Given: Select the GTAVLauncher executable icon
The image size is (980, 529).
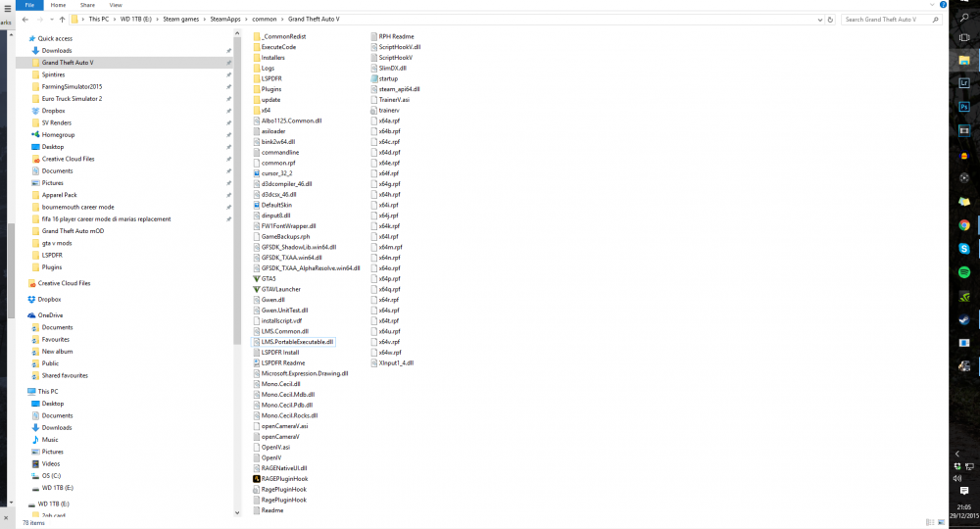Looking at the screenshot, I should point(256,289).
